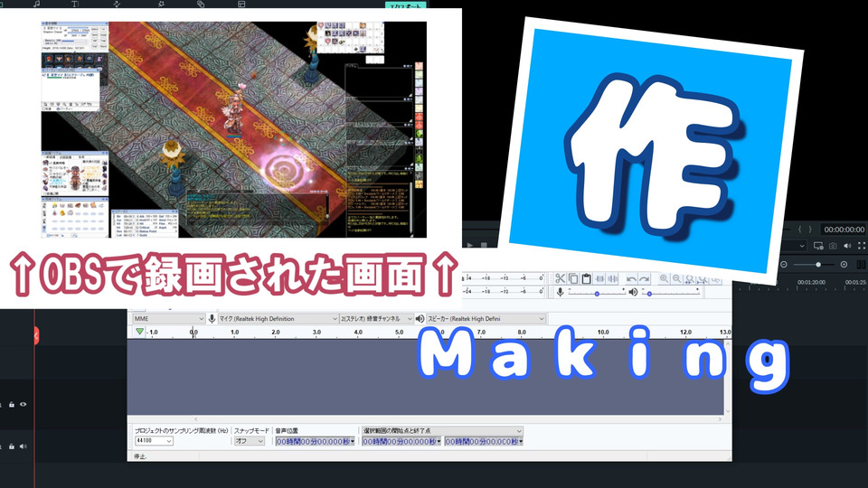Click the 00:01:20:00 mark on editor timeline
This screenshot has height=488, width=868.
coord(811,282)
